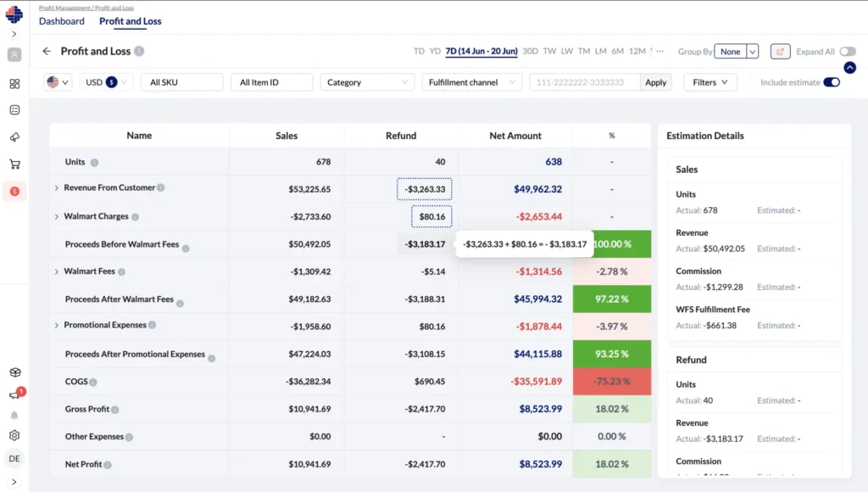Screen dimensions: 868x492
Task: Toggle the Expand All switch
Action: coord(848,52)
